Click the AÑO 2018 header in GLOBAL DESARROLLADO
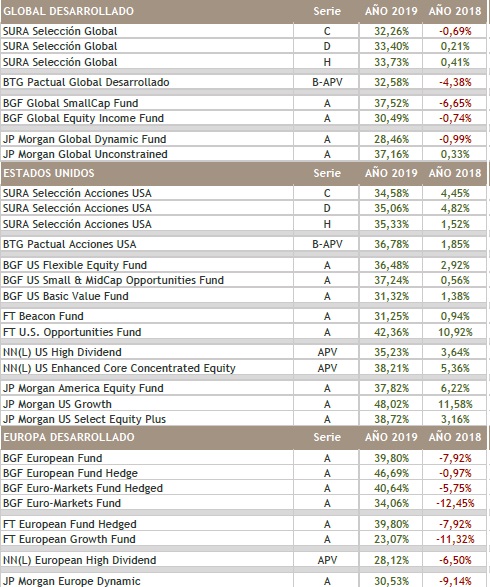The image size is (490, 587). coord(455,11)
